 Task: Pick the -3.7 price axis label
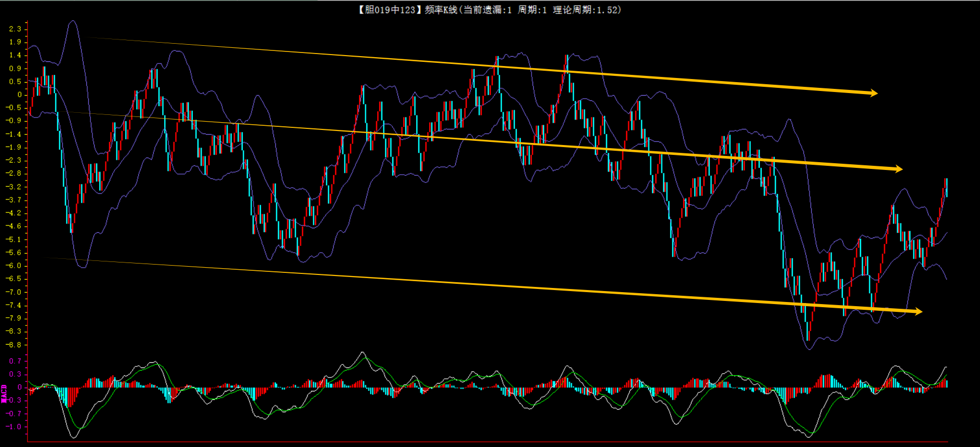pyautogui.click(x=14, y=200)
